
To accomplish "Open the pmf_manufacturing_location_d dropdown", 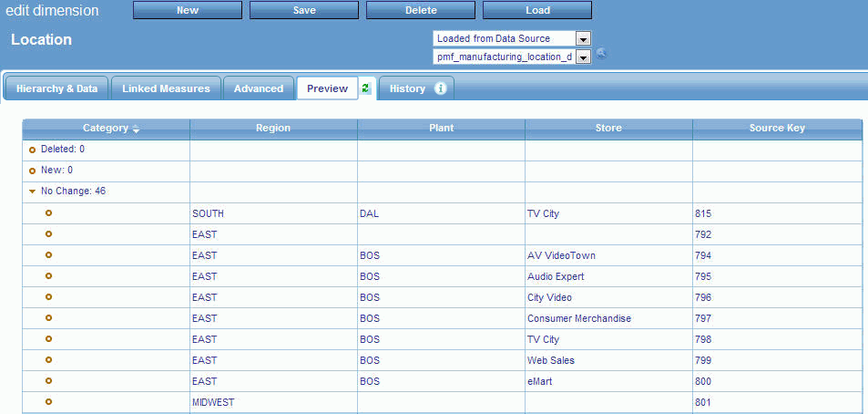I will tap(584, 57).
